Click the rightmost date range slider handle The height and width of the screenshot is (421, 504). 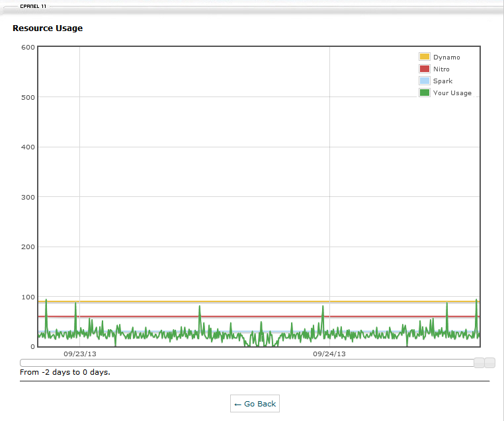[x=489, y=363]
